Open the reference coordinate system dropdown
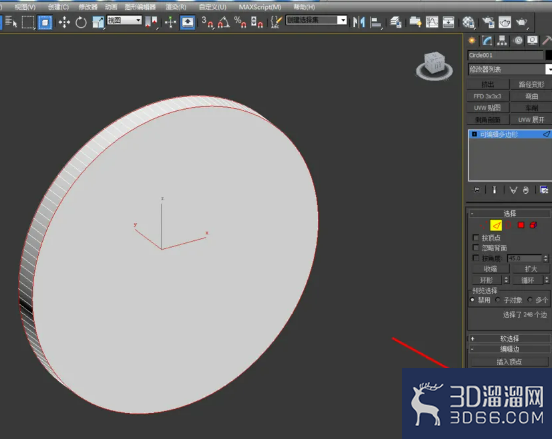Screen dimensions: 552x439 coord(124,20)
